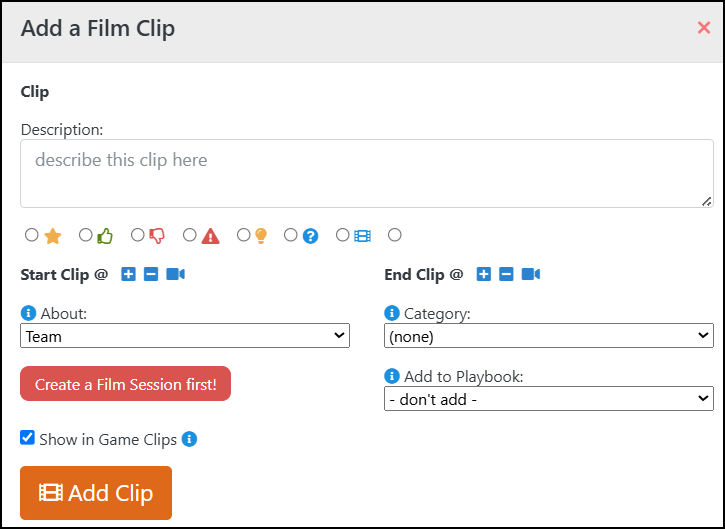
Task: Select the red warning triangle radio button
Action: point(190,235)
